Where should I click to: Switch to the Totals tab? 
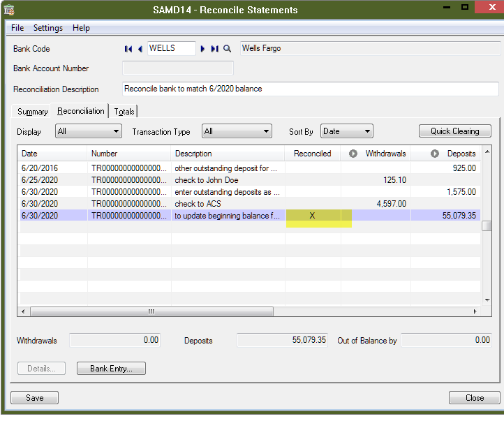tap(124, 112)
